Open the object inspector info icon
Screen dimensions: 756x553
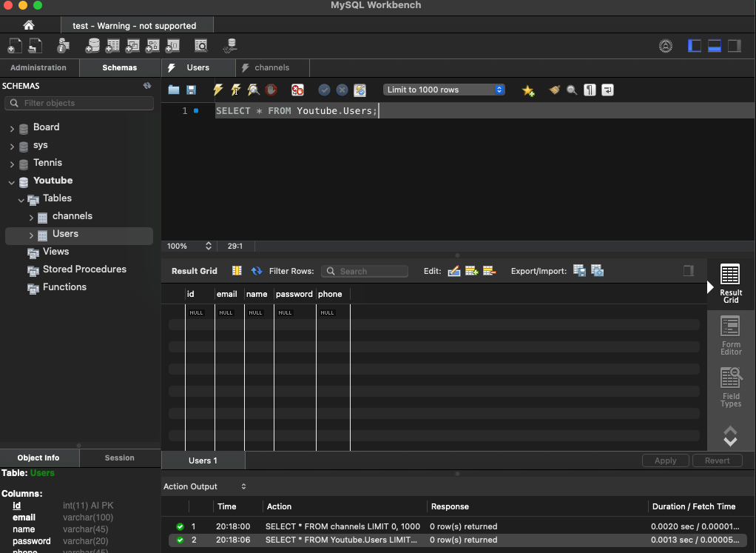63,46
